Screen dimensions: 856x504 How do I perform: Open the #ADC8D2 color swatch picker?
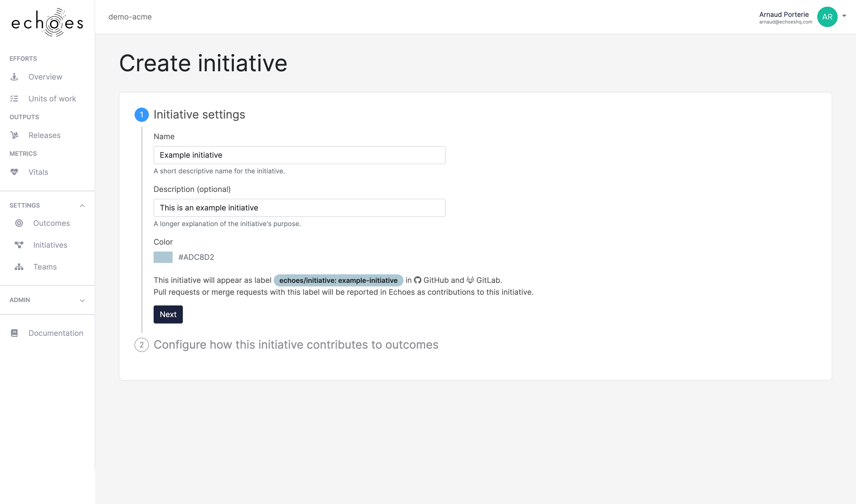[x=163, y=257]
